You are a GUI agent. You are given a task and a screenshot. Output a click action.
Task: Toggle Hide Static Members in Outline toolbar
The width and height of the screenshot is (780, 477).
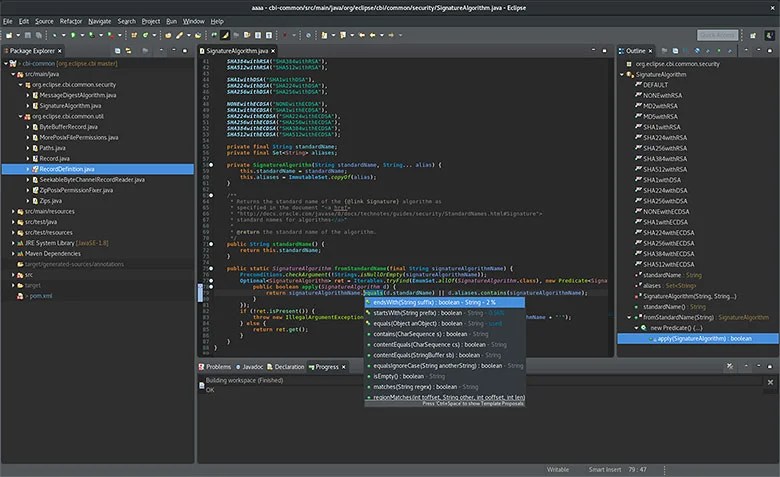(706, 50)
